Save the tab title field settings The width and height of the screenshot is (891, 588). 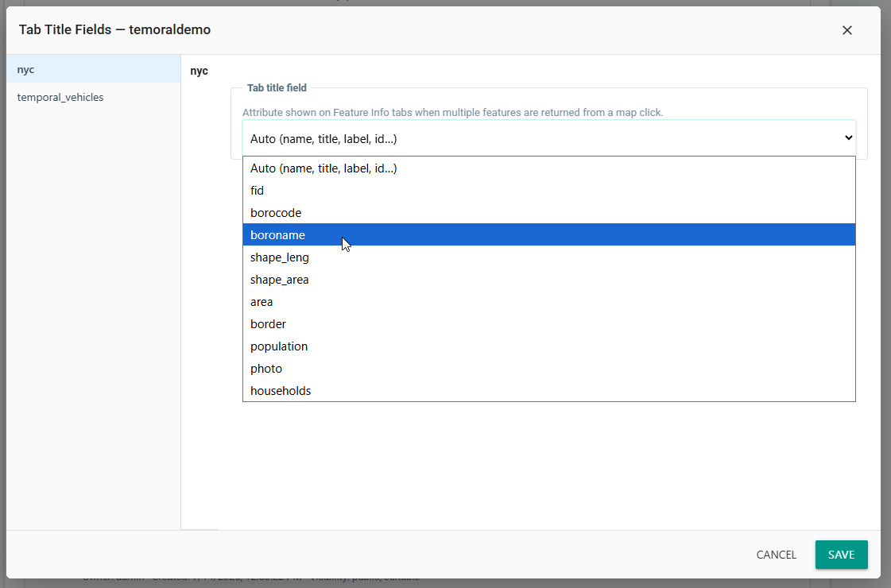[x=841, y=555]
